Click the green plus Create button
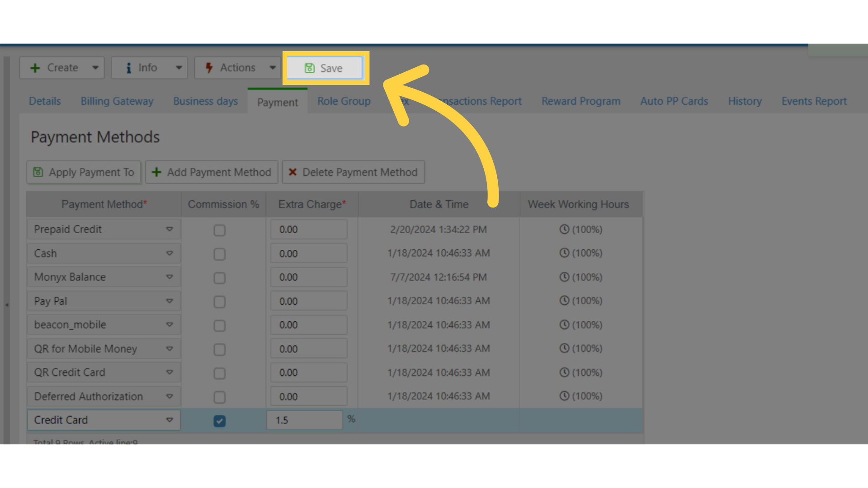The height and width of the screenshot is (488, 868). coord(54,68)
